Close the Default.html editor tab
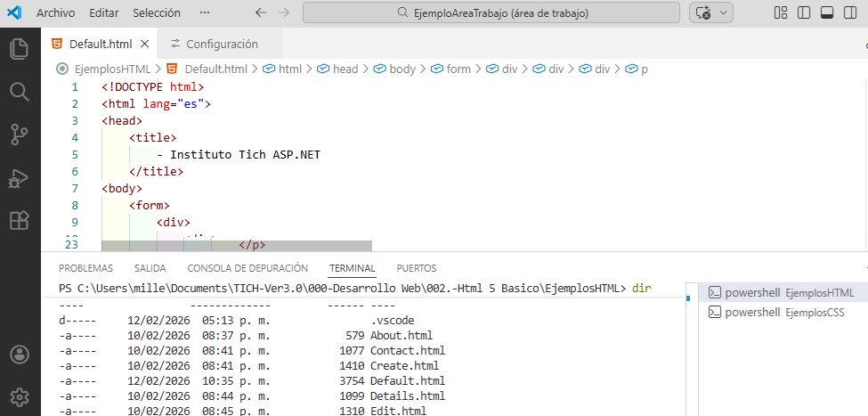The height and width of the screenshot is (416, 868). coord(145,44)
